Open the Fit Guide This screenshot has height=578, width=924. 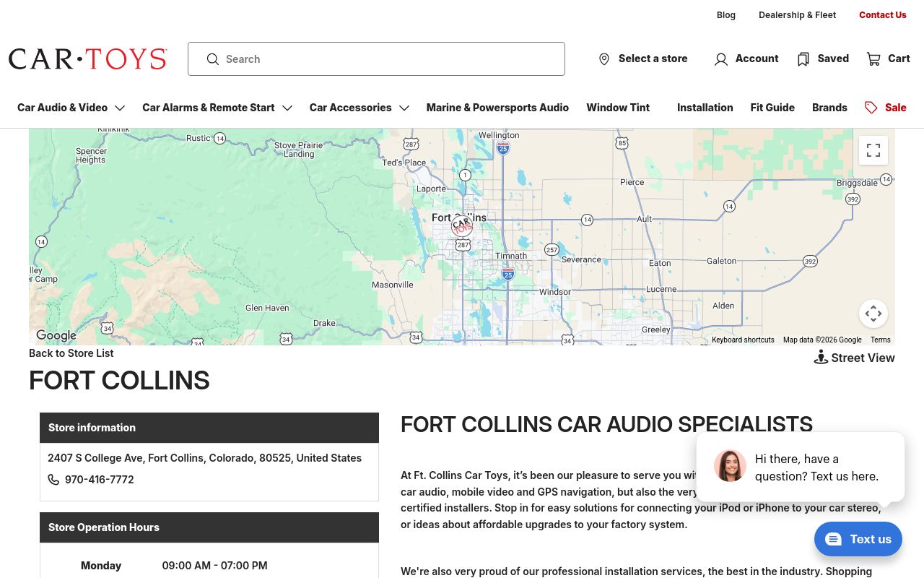click(x=772, y=108)
